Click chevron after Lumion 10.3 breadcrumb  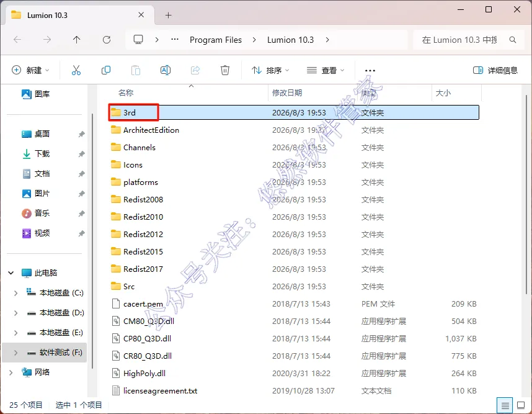pos(327,40)
